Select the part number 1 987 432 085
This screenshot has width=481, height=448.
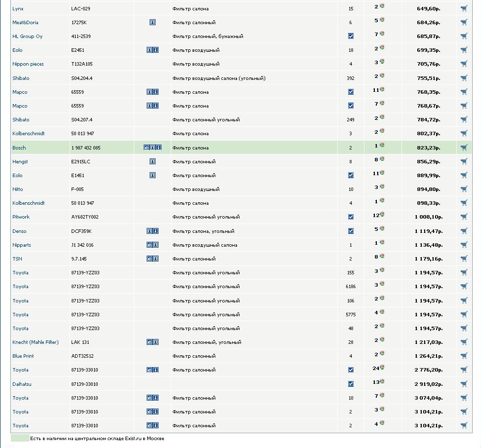pos(86,148)
